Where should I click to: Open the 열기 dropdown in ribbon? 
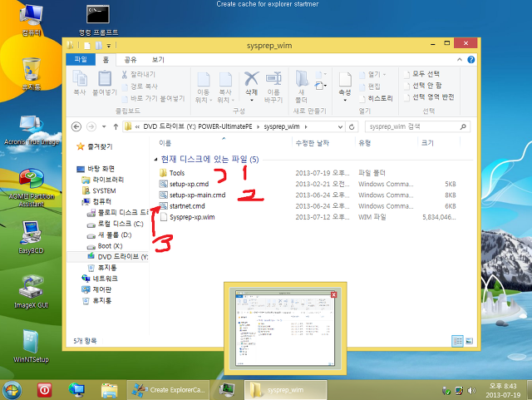pos(373,74)
